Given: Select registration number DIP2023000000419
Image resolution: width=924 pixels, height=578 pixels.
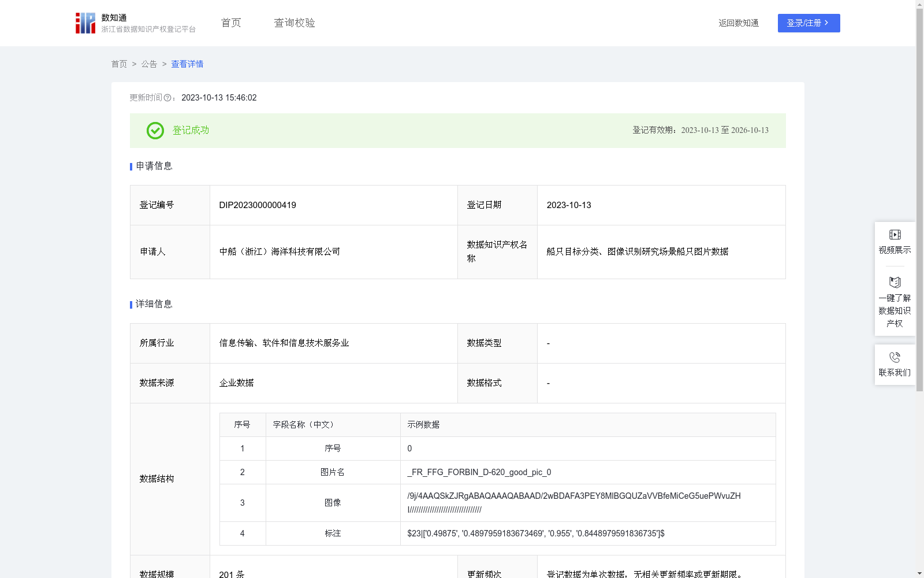Looking at the screenshot, I should 258,205.
